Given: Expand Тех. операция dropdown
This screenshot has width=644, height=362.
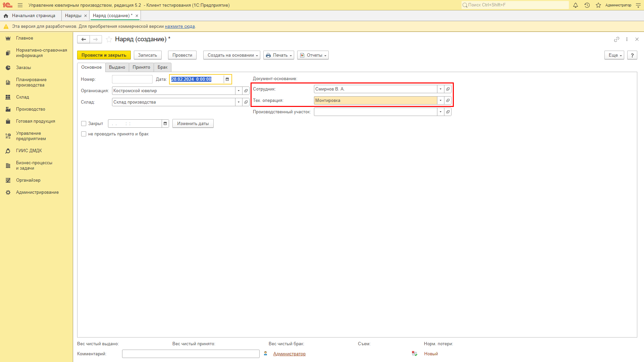Looking at the screenshot, I should click(441, 101).
